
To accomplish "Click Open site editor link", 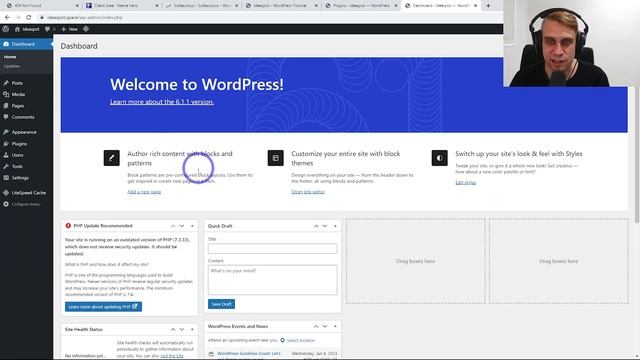I will point(308,192).
